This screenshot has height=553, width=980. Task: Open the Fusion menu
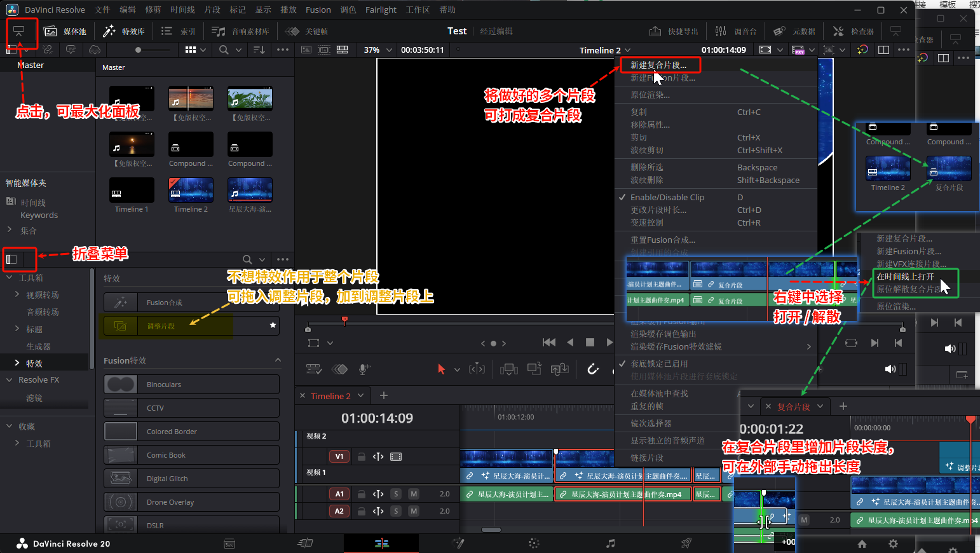[318, 10]
